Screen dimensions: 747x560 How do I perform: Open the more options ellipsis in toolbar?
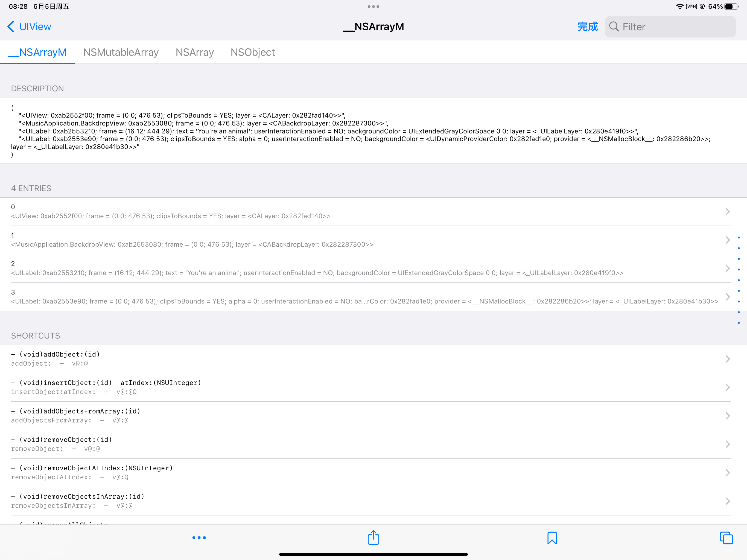point(199,537)
